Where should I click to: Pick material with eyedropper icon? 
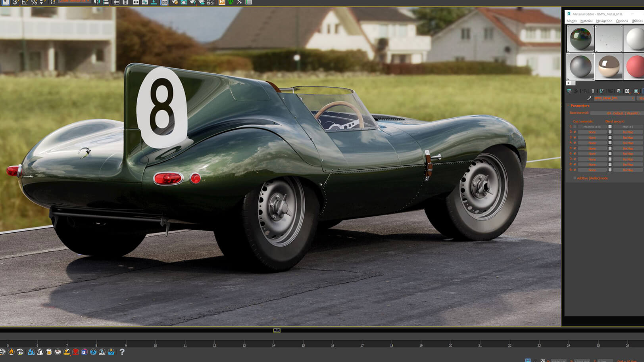click(x=589, y=98)
